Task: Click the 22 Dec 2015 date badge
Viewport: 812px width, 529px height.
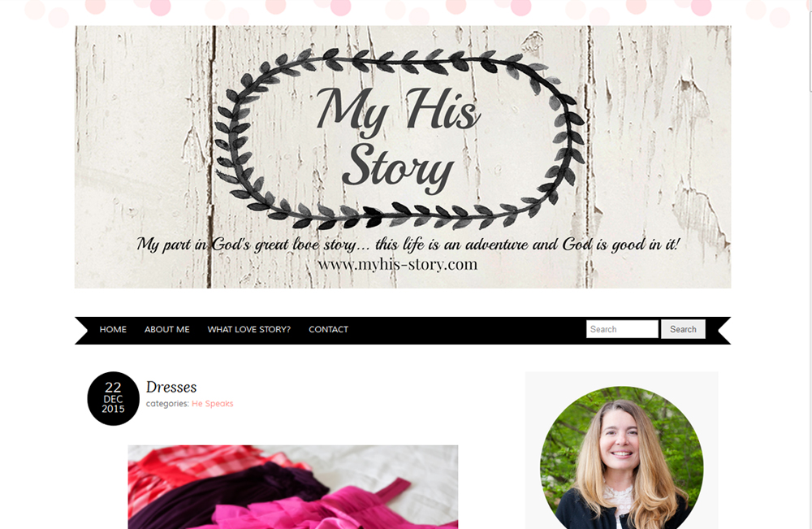Action: (x=114, y=398)
